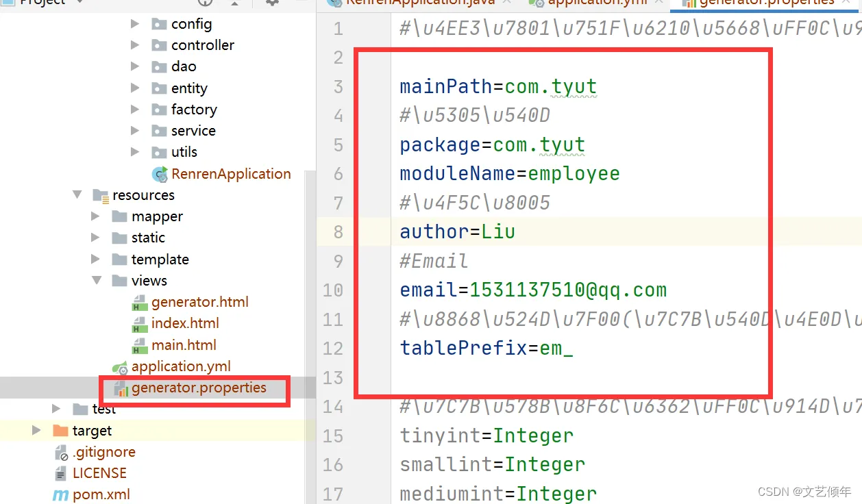This screenshot has width=862, height=504.
Task: Click the generator.properties file icon
Action: click(121, 389)
